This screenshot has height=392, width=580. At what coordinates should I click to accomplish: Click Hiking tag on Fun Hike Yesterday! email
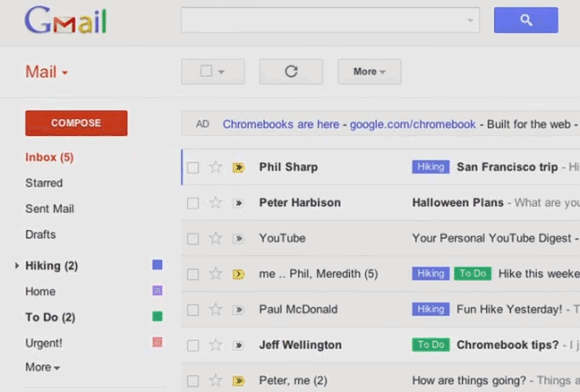[431, 309]
